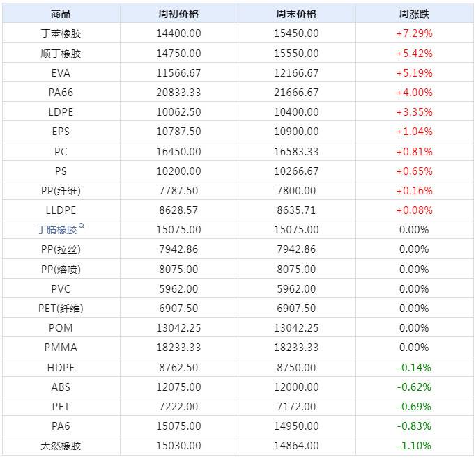Click the EVA product name

(61, 73)
